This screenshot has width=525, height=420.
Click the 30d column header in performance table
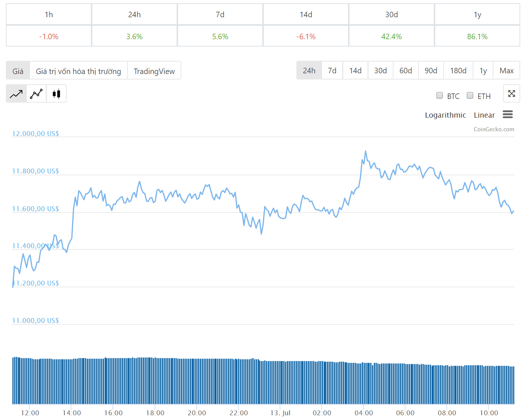(392, 14)
